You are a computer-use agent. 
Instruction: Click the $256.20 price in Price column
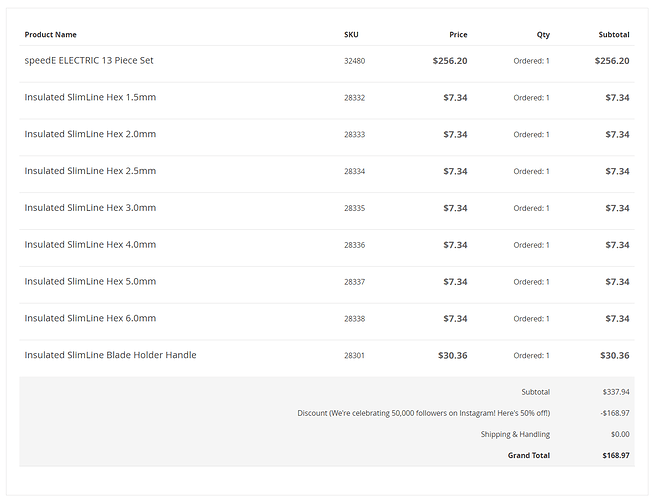[450, 61]
